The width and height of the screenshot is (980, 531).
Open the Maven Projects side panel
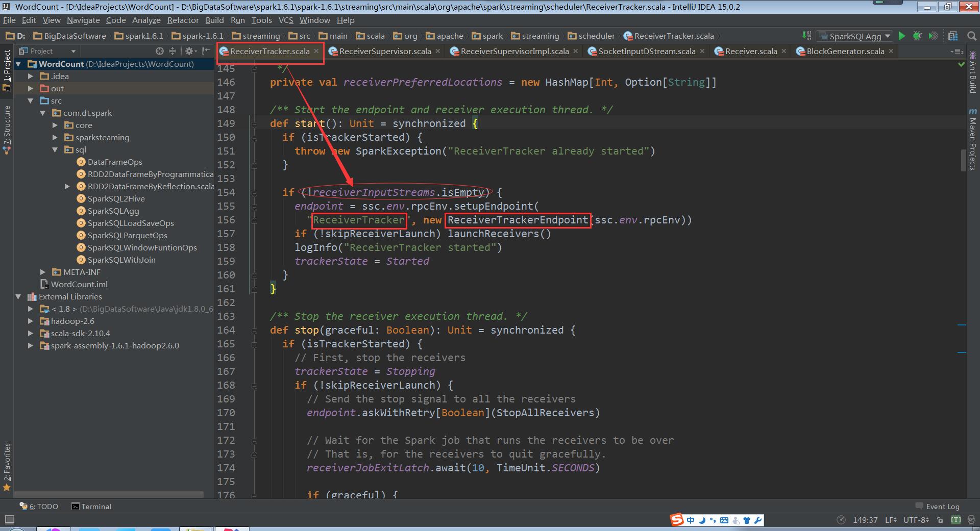coord(972,139)
